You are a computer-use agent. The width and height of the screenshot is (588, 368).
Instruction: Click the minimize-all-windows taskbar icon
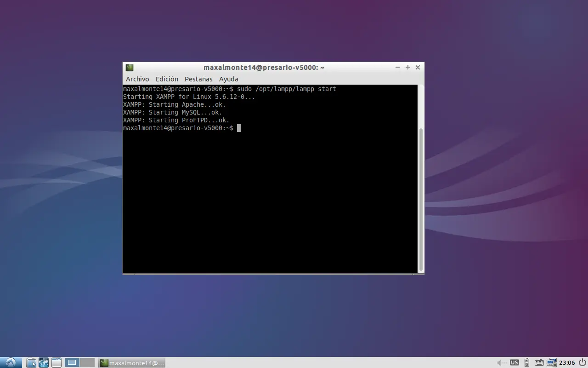[x=56, y=362]
